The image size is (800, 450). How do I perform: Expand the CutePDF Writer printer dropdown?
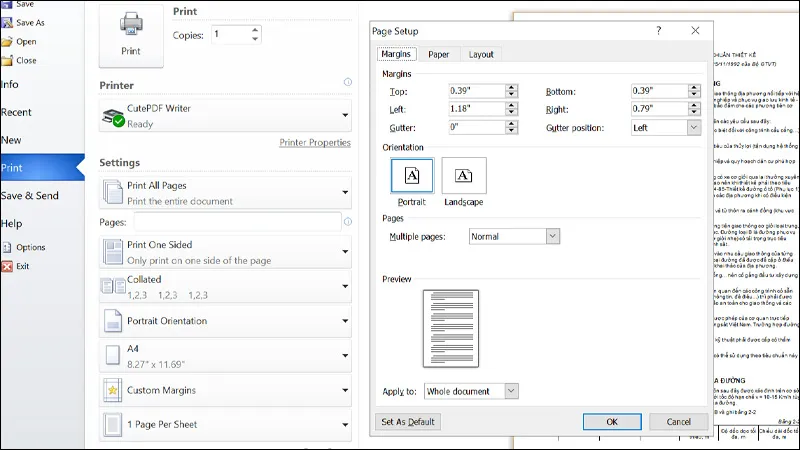[x=345, y=115]
